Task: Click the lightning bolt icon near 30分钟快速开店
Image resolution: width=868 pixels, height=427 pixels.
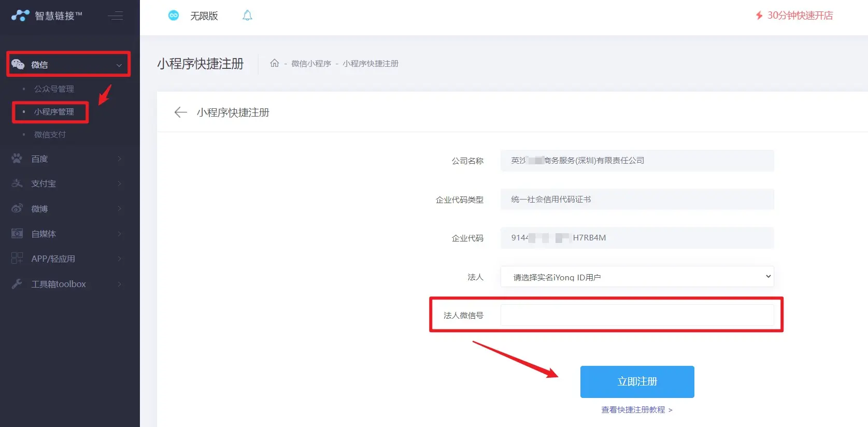Action: point(759,16)
